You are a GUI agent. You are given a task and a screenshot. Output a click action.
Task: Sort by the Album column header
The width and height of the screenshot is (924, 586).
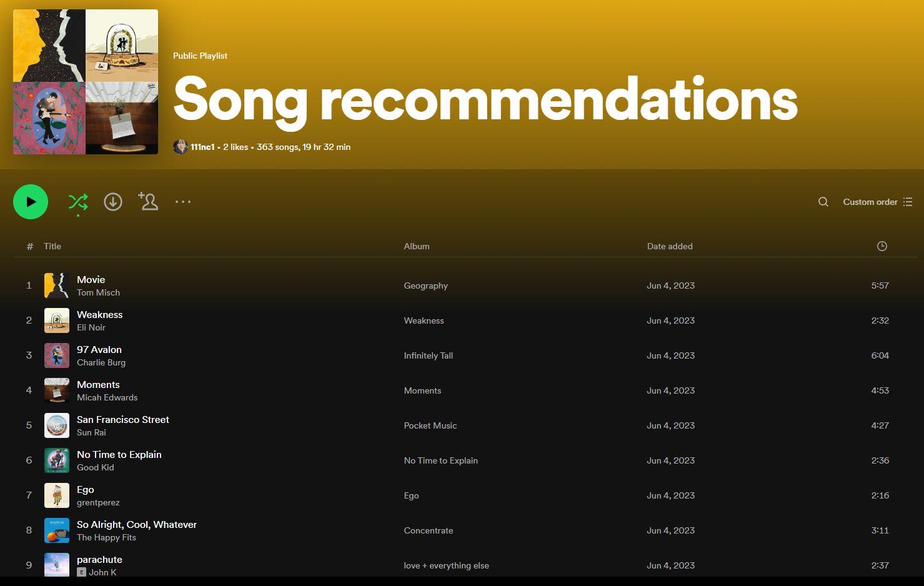[x=417, y=246]
